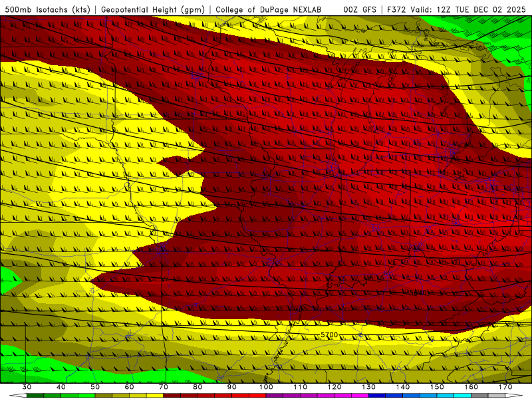Click the '00Z GFS' model run label
The height and width of the screenshot is (399, 532).
point(360,10)
